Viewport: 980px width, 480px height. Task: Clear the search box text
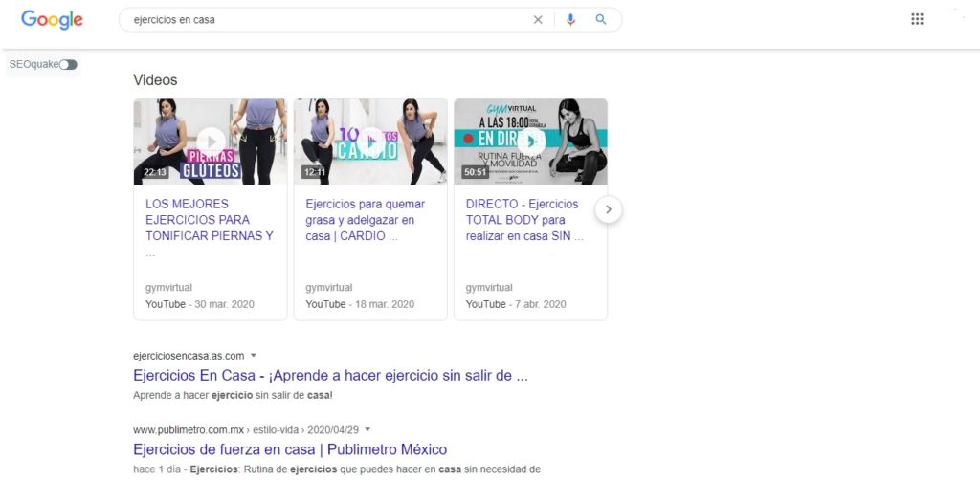tap(538, 20)
